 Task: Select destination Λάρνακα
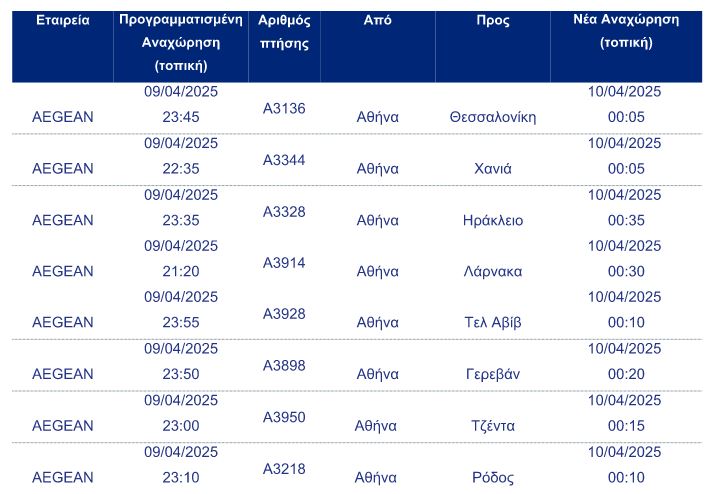[493, 271]
